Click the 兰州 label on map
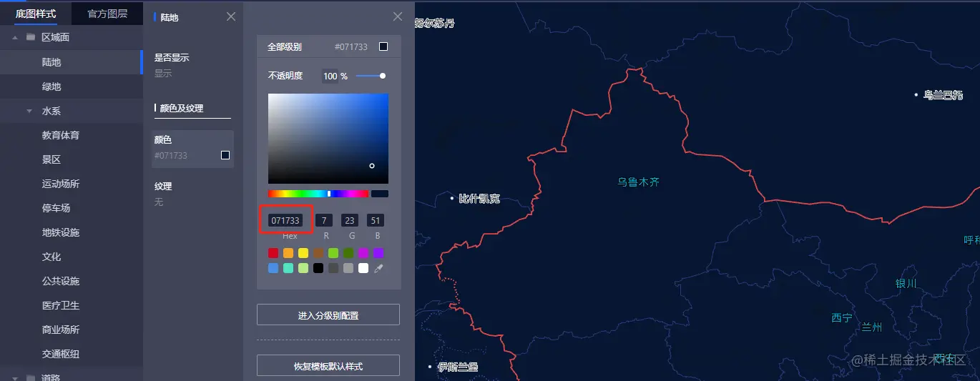The height and width of the screenshot is (381, 980). 872,327
